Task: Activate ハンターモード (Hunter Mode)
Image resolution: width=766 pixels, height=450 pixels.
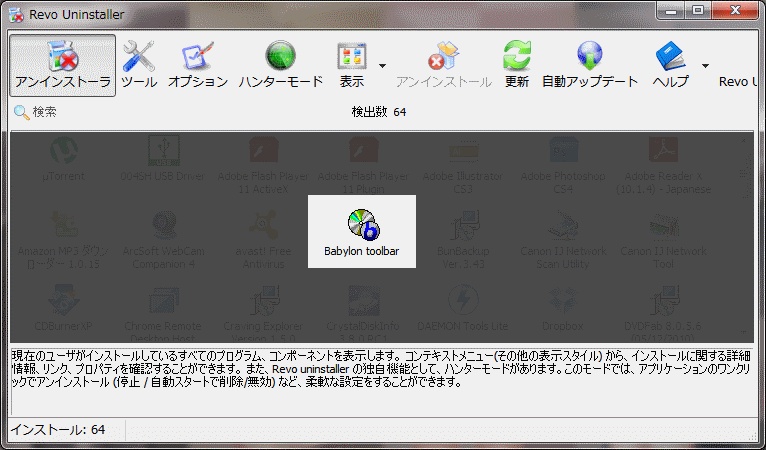Action: 280,65
